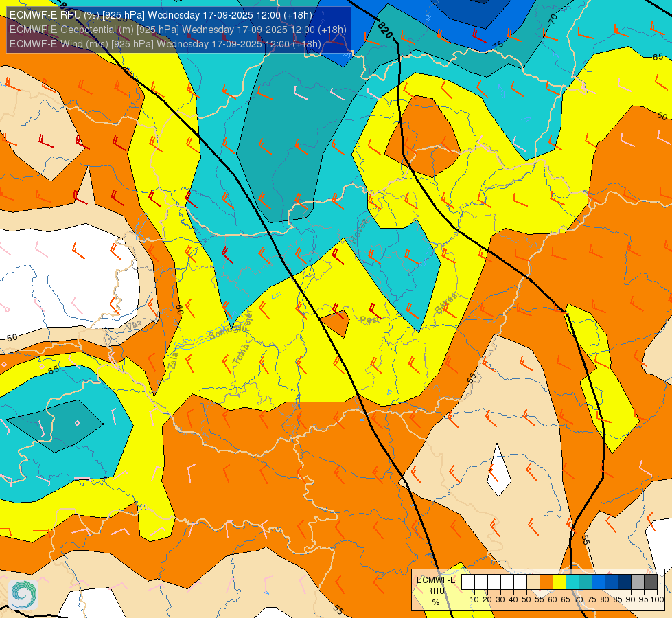Select the ECMWF-E RHU 925 hPa title line
The height and width of the screenshot is (618, 672).
click(x=161, y=15)
